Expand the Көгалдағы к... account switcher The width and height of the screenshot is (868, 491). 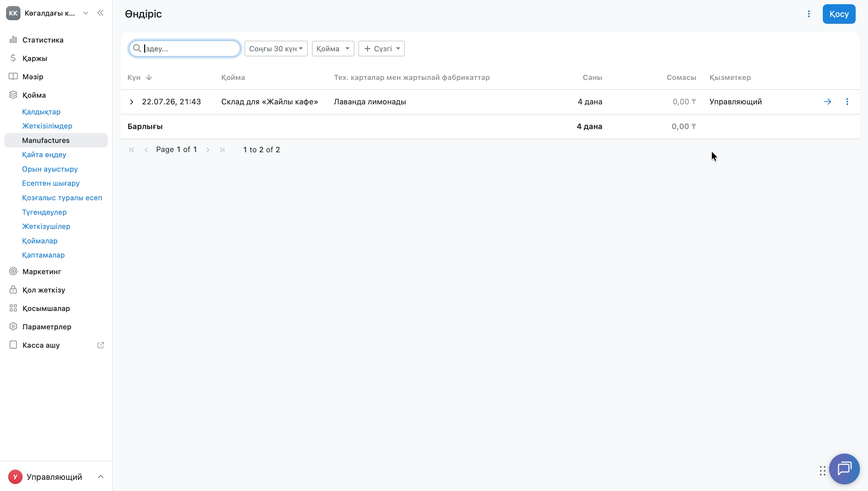pyautogui.click(x=85, y=13)
